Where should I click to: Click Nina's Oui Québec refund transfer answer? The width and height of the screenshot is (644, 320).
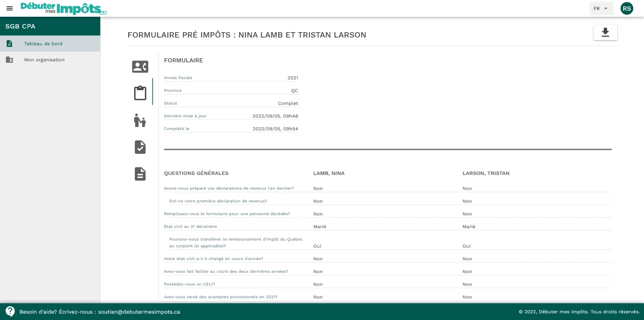point(317,246)
